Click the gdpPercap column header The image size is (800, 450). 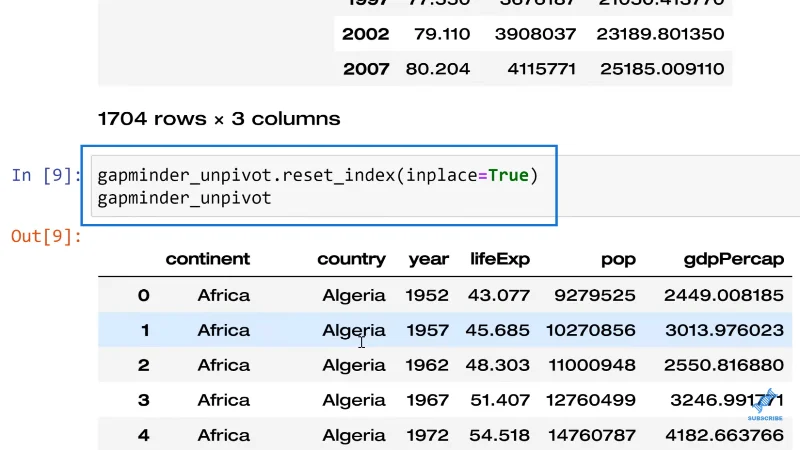734,259
